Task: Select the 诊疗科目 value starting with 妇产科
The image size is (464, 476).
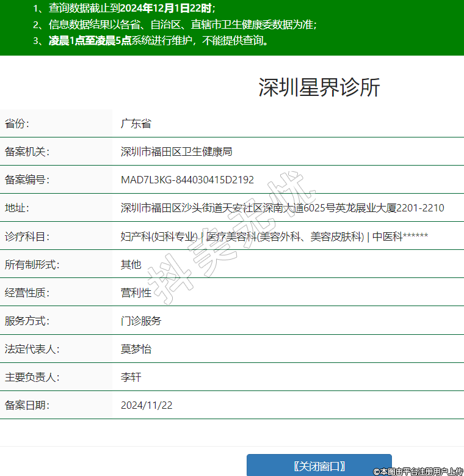Action: pos(274,236)
